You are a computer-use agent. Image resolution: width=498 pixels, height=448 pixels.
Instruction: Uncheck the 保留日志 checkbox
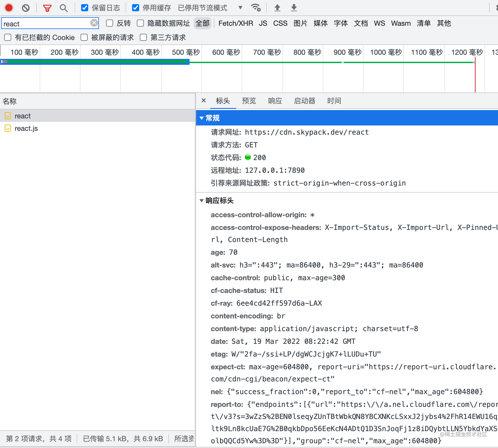point(85,8)
